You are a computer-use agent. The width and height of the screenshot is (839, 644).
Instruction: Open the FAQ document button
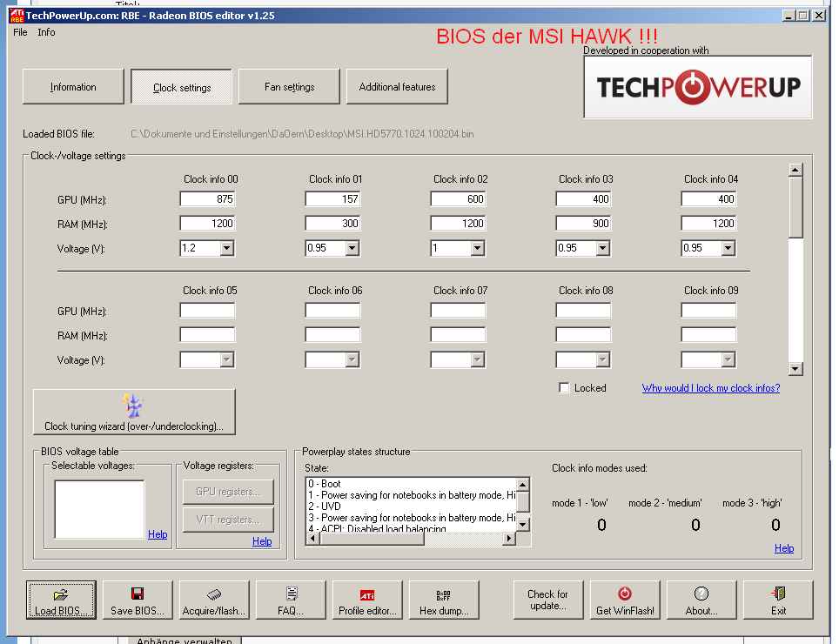point(291,600)
